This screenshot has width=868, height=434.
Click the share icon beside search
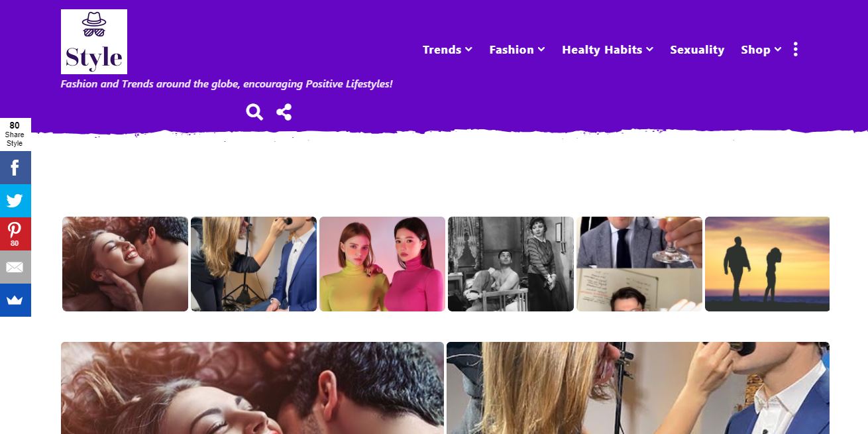(x=284, y=112)
